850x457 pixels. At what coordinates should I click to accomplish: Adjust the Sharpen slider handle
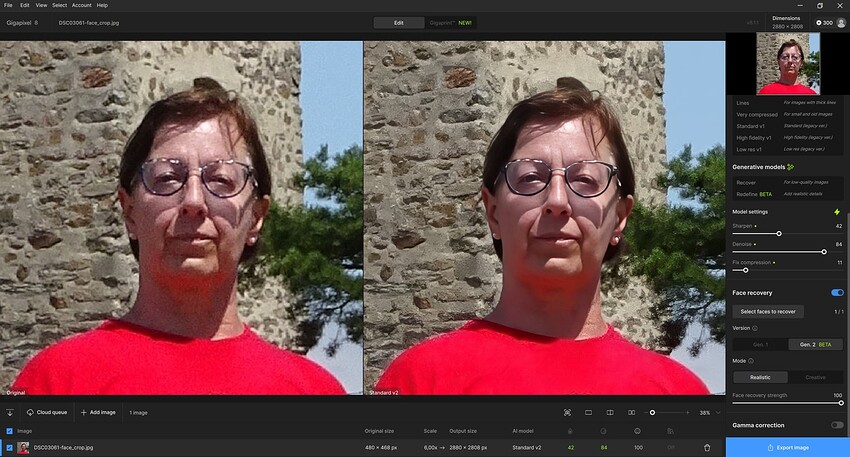779,234
